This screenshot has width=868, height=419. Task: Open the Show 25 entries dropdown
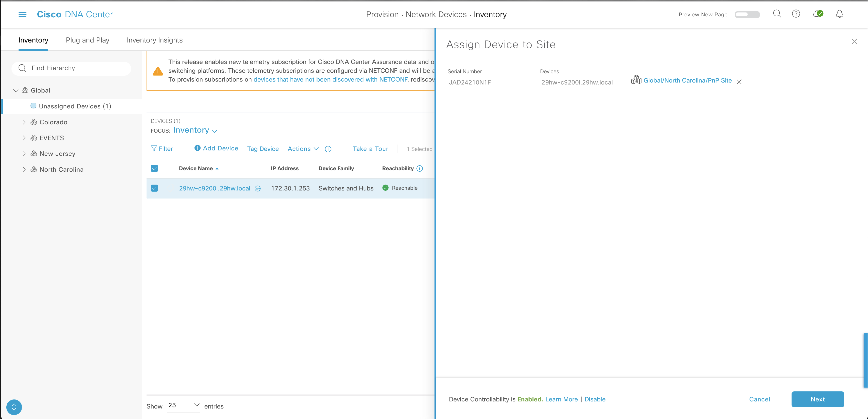[184, 405]
